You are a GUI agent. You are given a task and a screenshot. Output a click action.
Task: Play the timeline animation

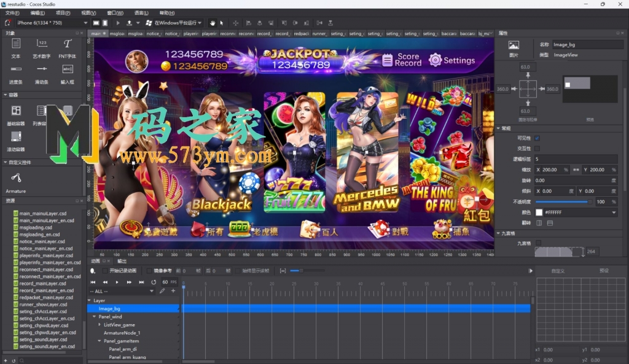[117, 282]
